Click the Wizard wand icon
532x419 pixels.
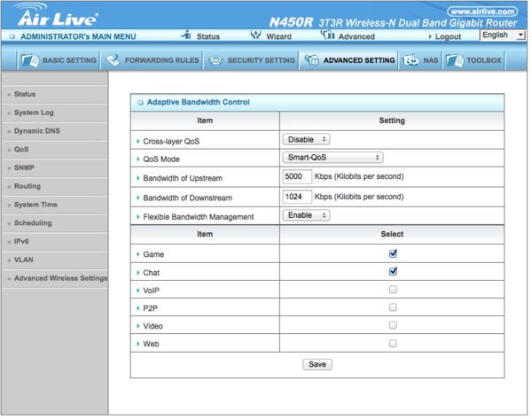(255, 35)
